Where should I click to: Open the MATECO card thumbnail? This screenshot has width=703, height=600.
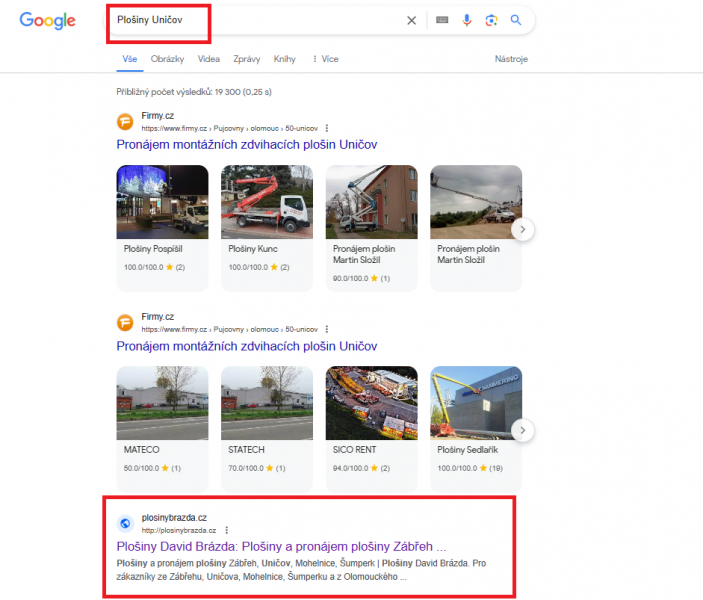162,403
